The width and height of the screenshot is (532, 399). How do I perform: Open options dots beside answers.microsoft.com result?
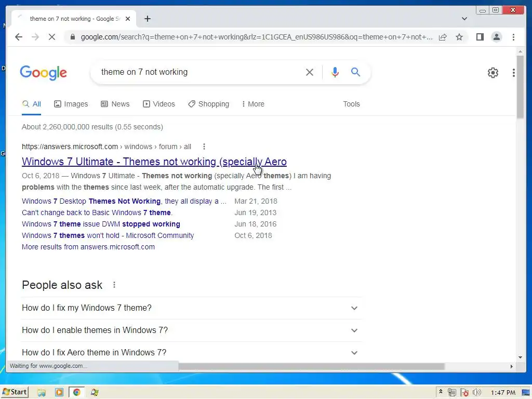pyautogui.click(x=204, y=147)
